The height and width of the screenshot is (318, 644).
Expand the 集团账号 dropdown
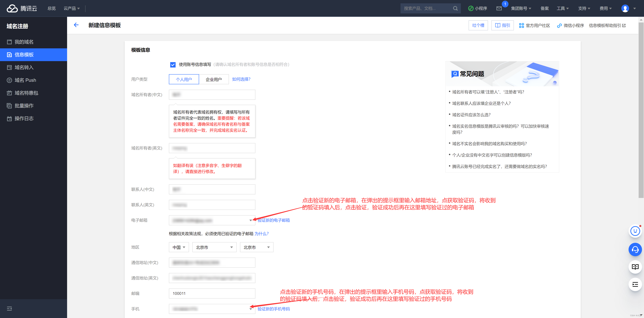521,8
